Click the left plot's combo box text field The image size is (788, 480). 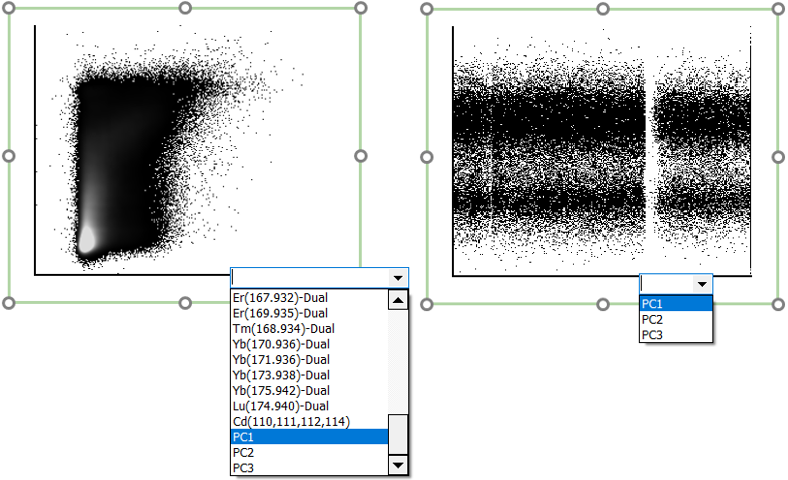tap(308, 279)
